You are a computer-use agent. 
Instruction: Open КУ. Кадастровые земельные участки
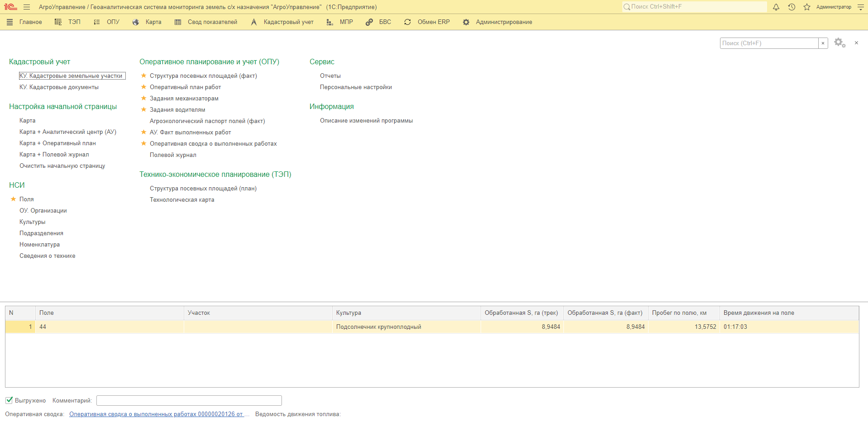click(71, 76)
